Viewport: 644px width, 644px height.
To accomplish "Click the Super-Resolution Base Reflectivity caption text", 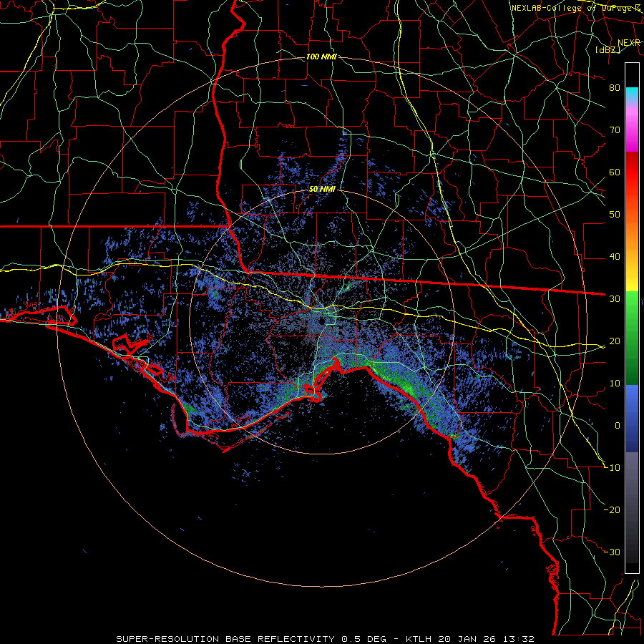I will click(225, 639).
